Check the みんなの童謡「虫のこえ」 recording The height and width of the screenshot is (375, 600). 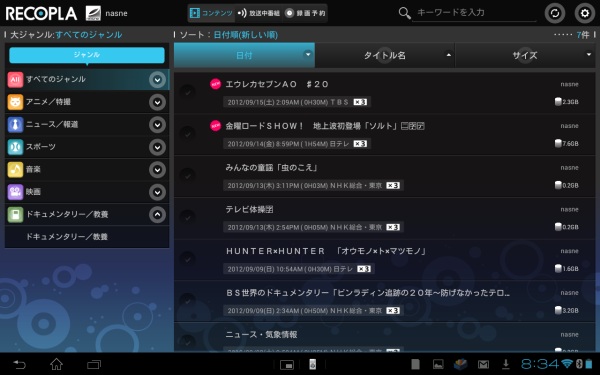coord(187,175)
